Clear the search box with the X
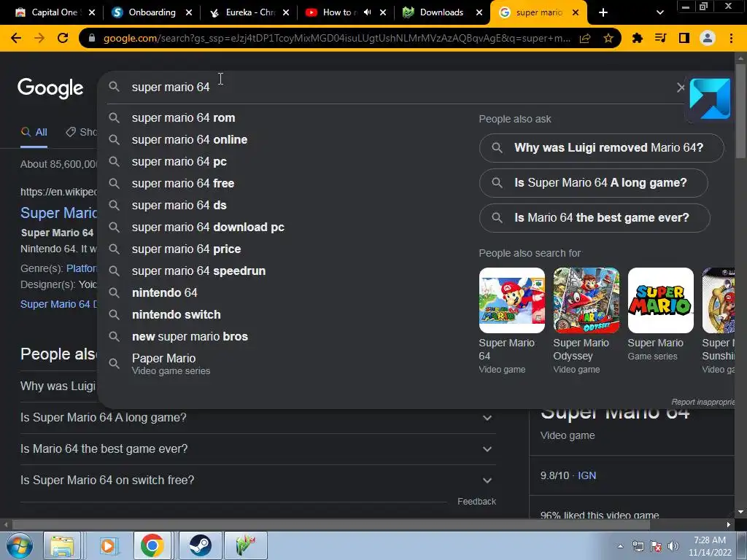The width and height of the screenshot is (747, 560). pos(681,87)
